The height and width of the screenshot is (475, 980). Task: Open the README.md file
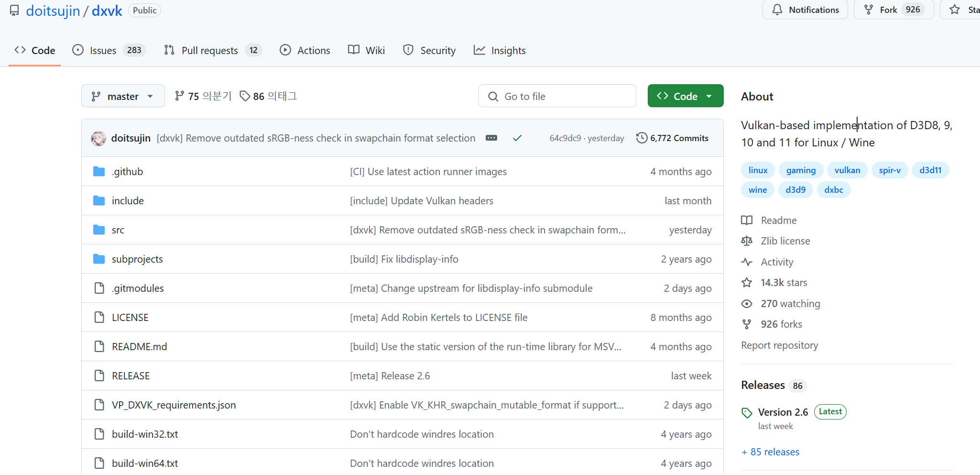point(140,347)
